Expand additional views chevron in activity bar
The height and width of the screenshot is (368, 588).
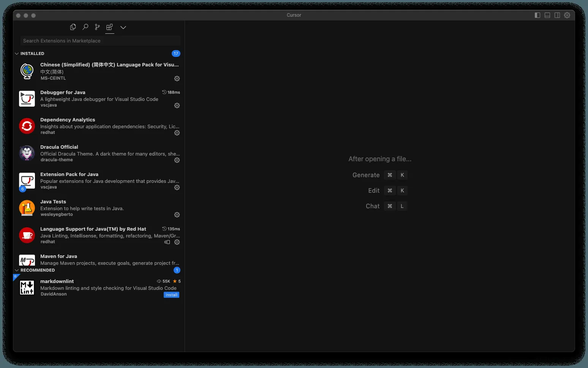pos(123,27)
